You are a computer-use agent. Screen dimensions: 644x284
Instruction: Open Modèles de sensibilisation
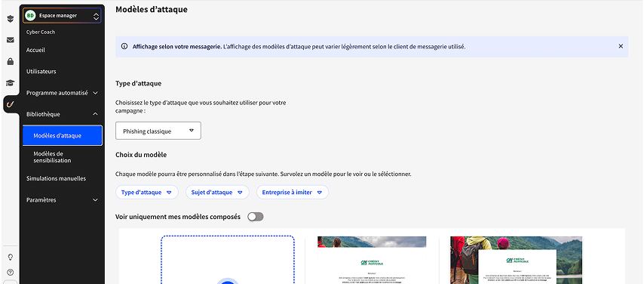pyautogui.click(x=52, y=157)
